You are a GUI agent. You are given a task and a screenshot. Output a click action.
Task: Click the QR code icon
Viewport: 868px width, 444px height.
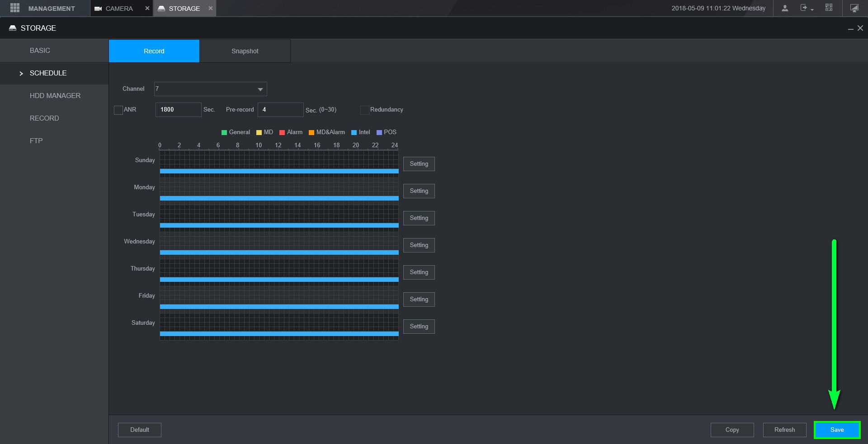pos(829,8)
